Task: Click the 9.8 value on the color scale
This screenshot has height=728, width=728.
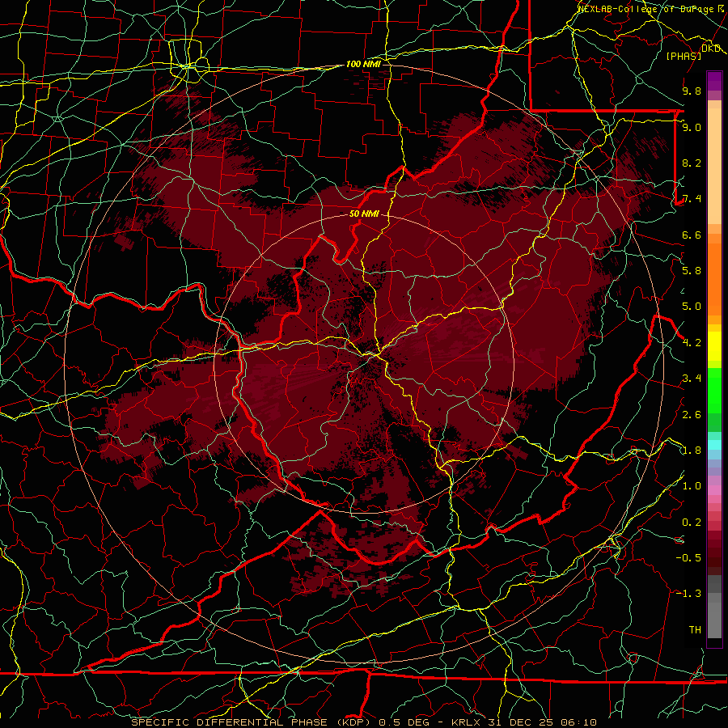Action: (692, 91)
